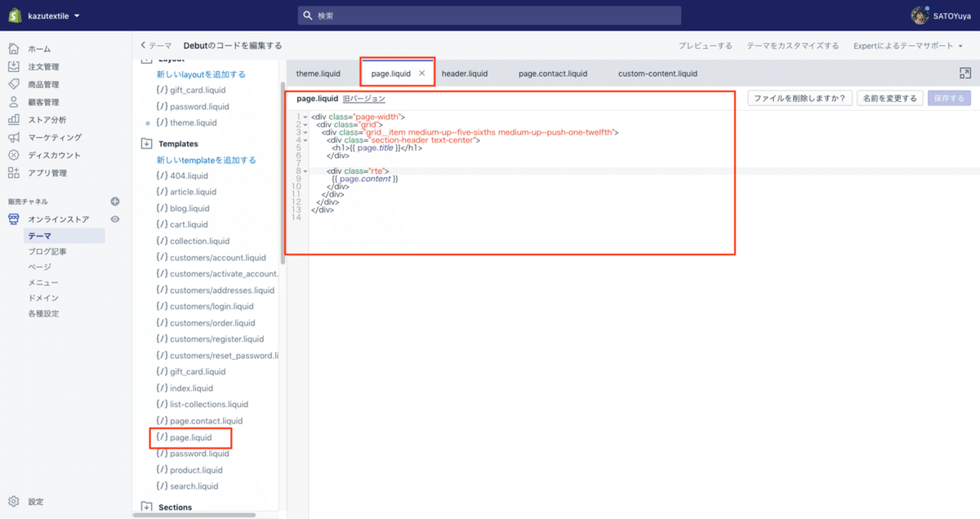Add a sales channel plus icon

pyautogui.click(x=115, y=202)
